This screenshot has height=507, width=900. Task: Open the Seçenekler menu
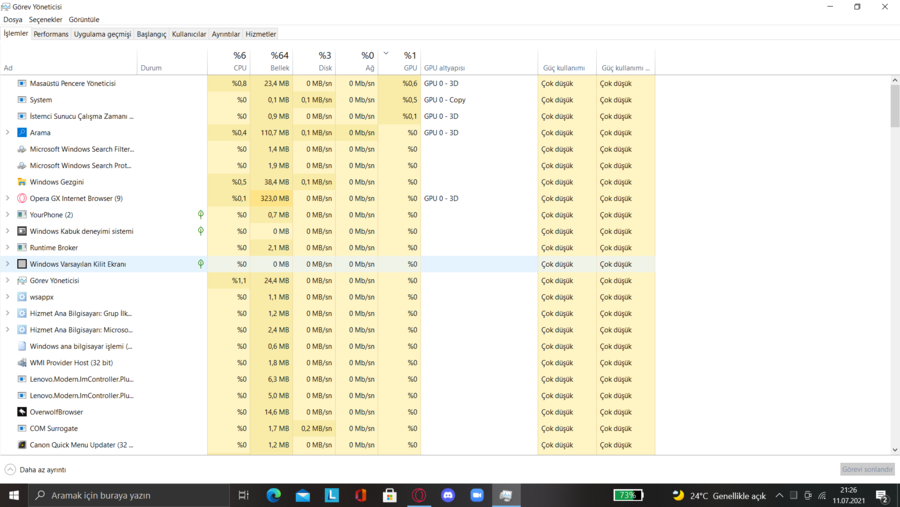tap(45, 19)
